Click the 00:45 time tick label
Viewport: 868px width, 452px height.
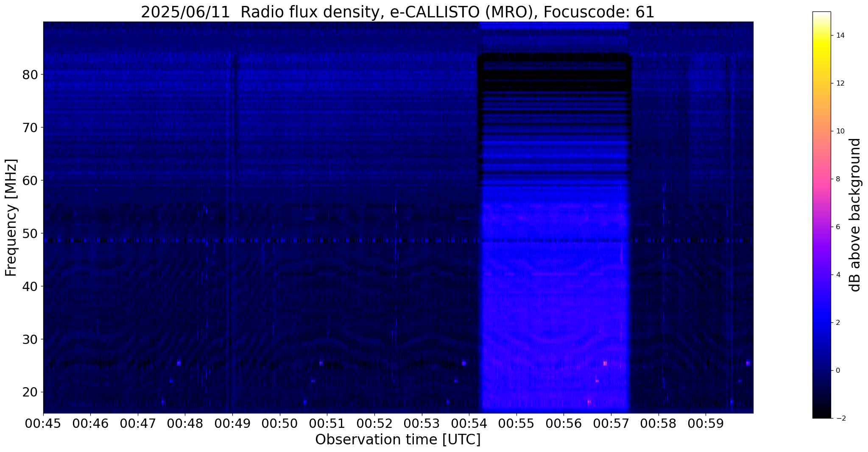pyautogui.click(x=43, y=424)
